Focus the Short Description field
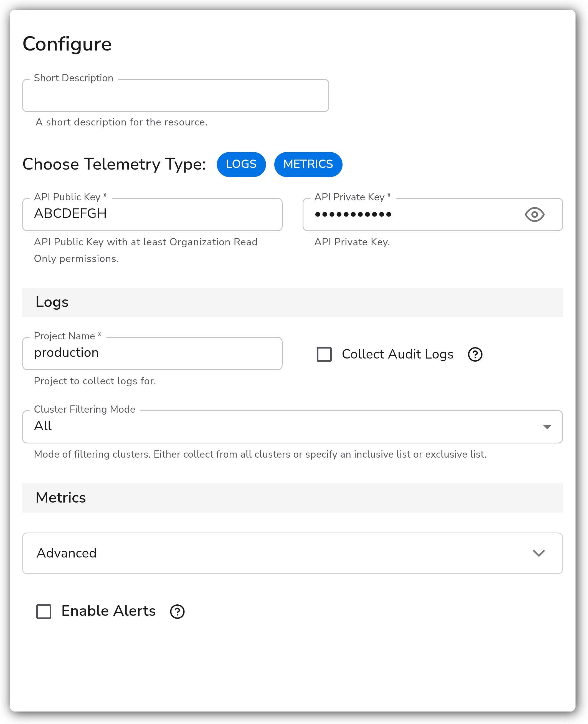Screen dimensions: 588x724 pos(176,95)
